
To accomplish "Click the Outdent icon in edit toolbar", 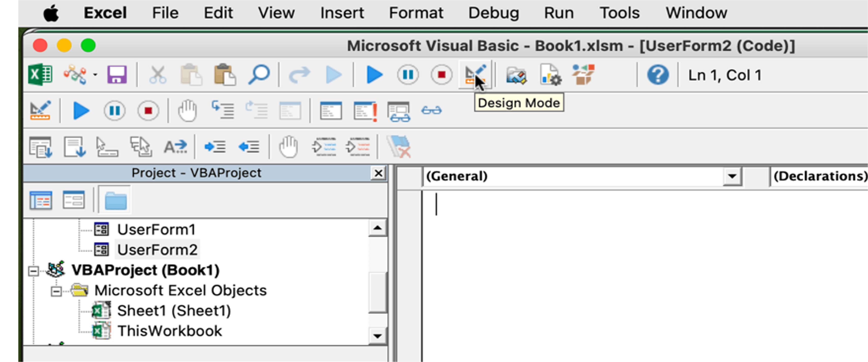I will (x=249, y=147).
